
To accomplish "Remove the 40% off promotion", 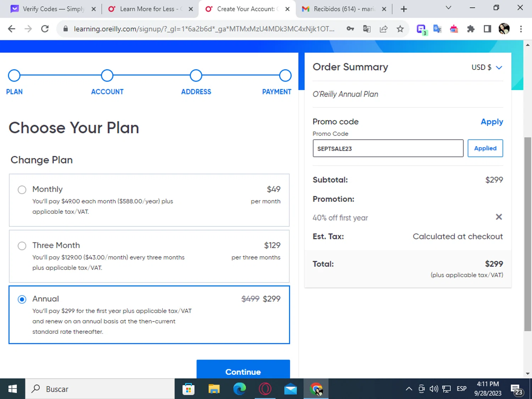I will pos(499,217).
